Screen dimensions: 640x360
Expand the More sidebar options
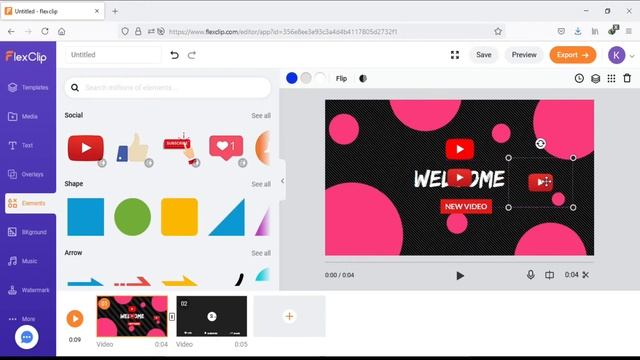[x=22, y=319]
